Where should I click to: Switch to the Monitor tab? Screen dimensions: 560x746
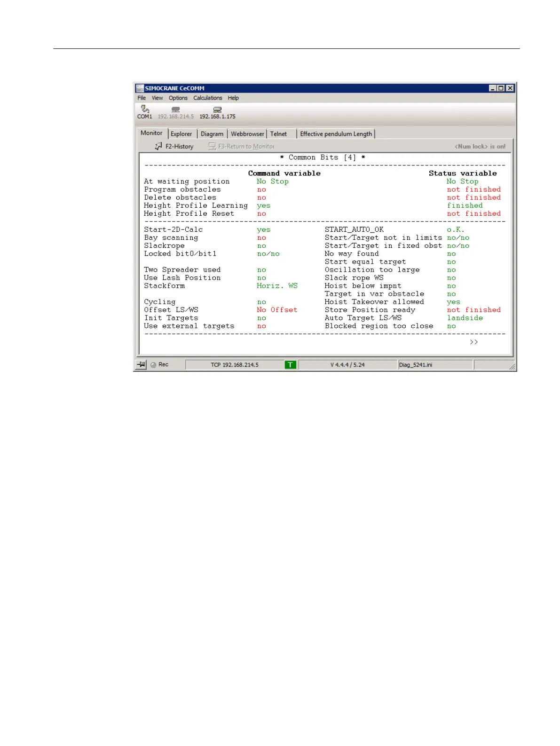(x=151, y=133)
